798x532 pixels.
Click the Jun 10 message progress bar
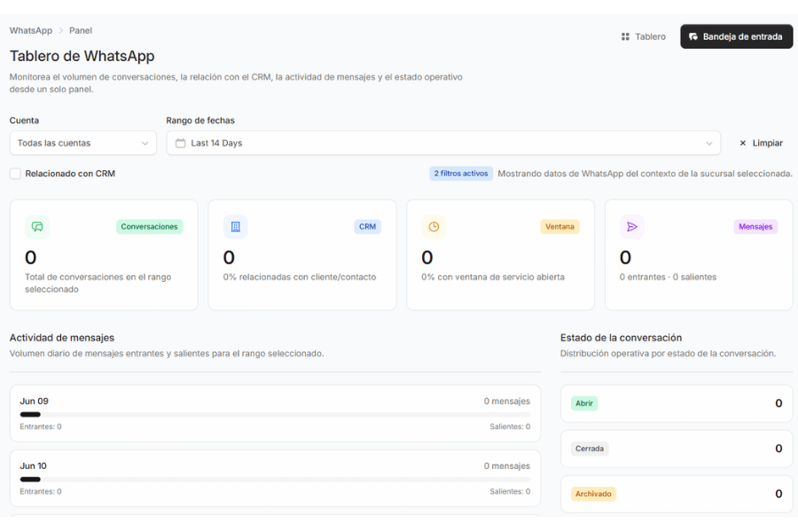[x=275, y=479]
